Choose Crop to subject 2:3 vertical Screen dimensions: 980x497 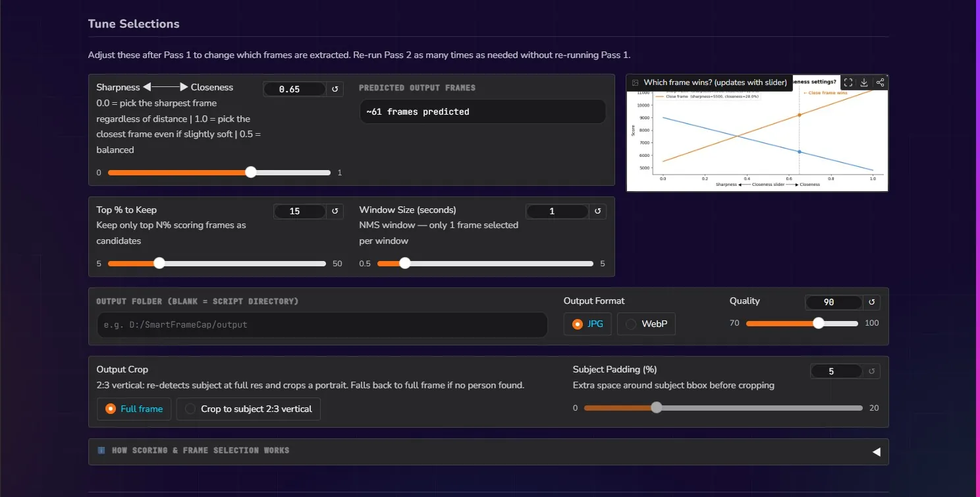(248, 409)
